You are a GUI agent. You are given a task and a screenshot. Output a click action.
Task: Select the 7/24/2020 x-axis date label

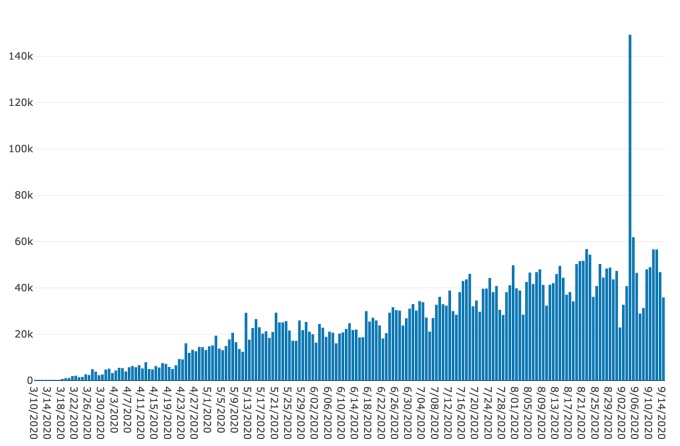[489, 413]
